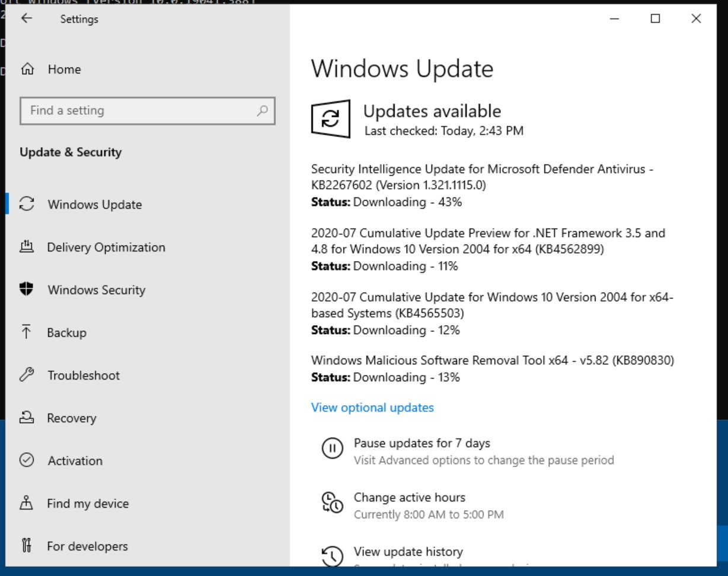
Task: Click the Find my device icon
Action: (x=27, y=503)
